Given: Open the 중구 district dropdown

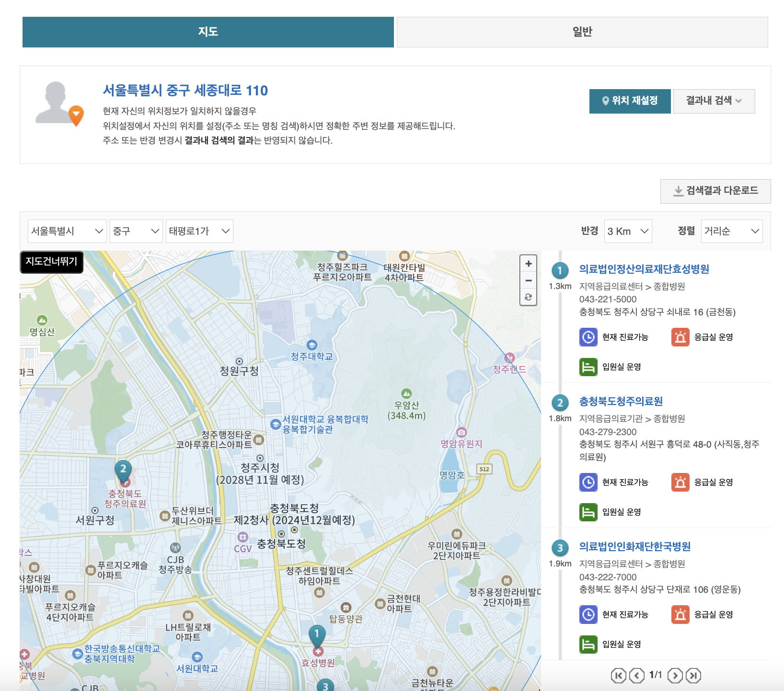Looking at the screenshot, I should point(136,231).
